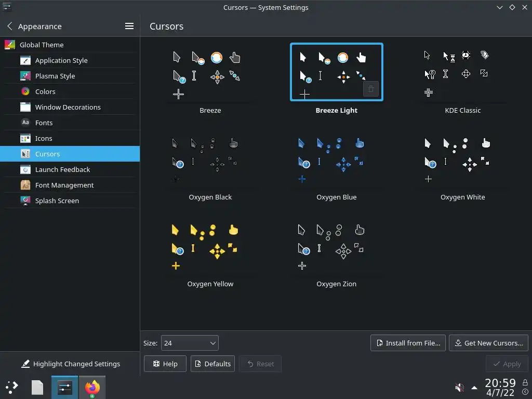Delete Breeze Light theme via trash icon
Viewport: 532px width, 399px height.
pyautogui.click(x=371, y=89)
